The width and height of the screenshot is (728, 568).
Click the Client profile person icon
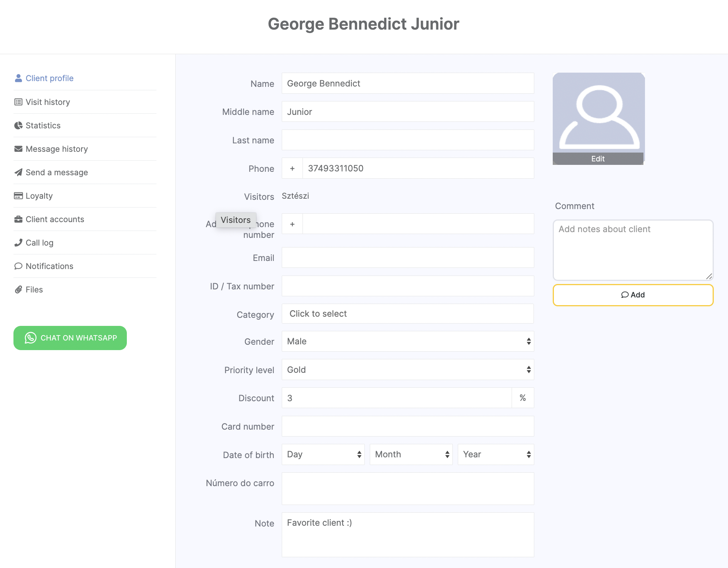pyautogui.click(x=18, y=78)
